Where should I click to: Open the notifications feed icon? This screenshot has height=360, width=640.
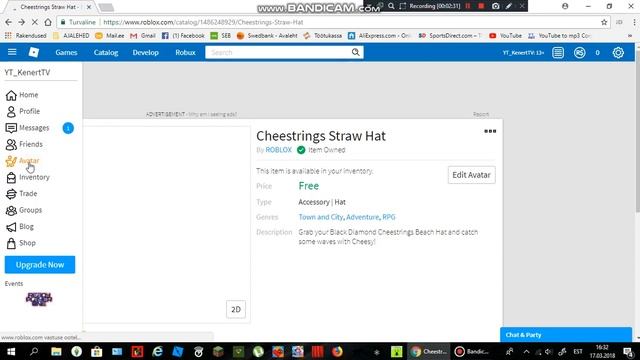click(x=558, y=52)
